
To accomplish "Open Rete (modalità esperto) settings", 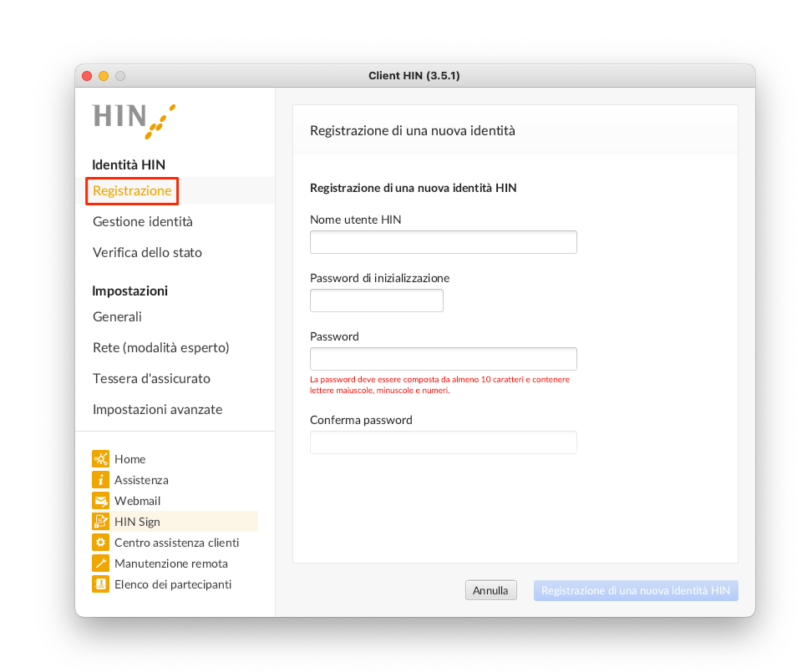I will [161, 347].
